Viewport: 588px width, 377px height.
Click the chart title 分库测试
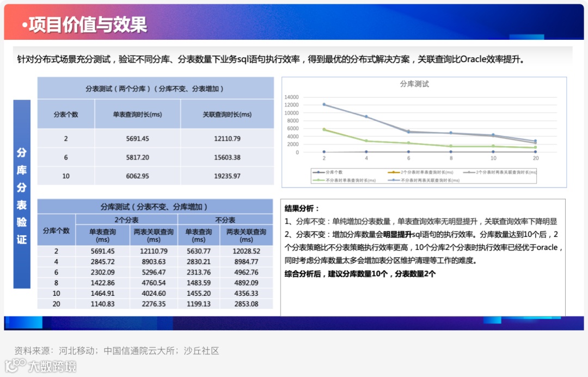(x=414, y=84)
